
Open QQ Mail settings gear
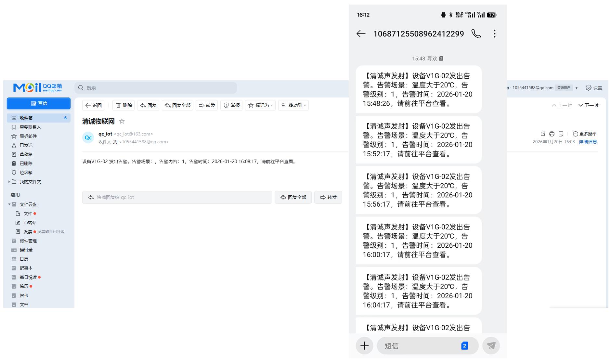coord(588,88)
